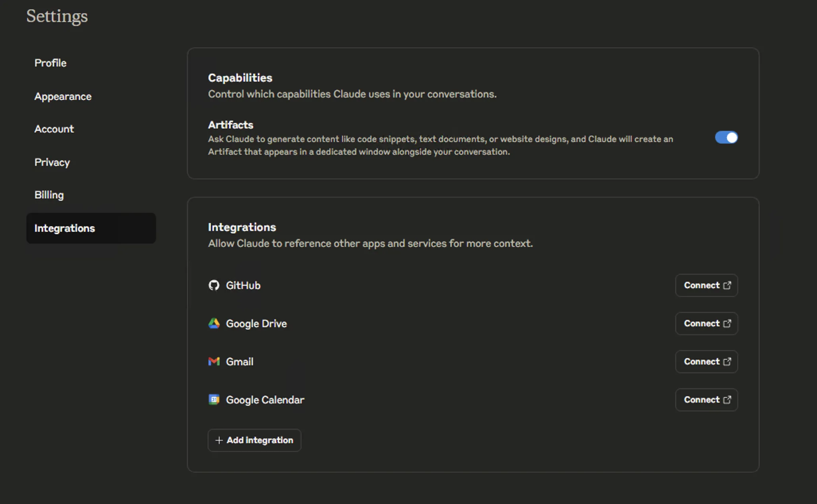Click text 'Control which capabilities Claude uses'
The width and height of the screenshot is (817, 504).
pos(299,94)
